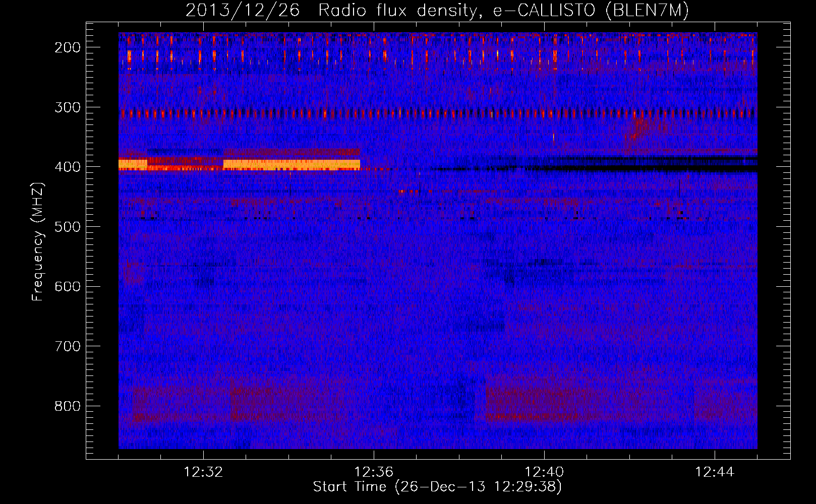Click the plot title 'Radio flux density, e-CALLISTO (BLEN7M)'
The image size is (816, 504).
[x=503, y=11]
